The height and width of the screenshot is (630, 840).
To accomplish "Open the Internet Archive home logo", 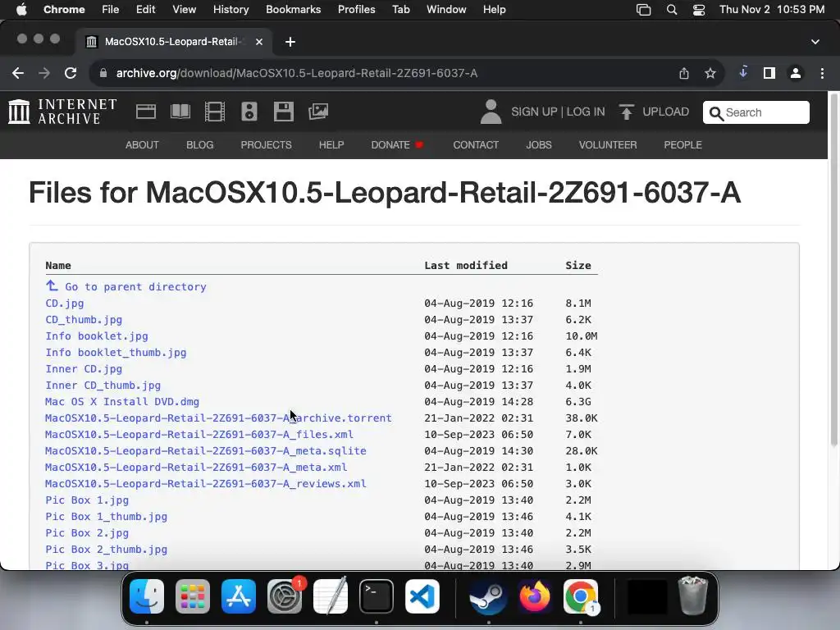I will click(x=62, y=112).
